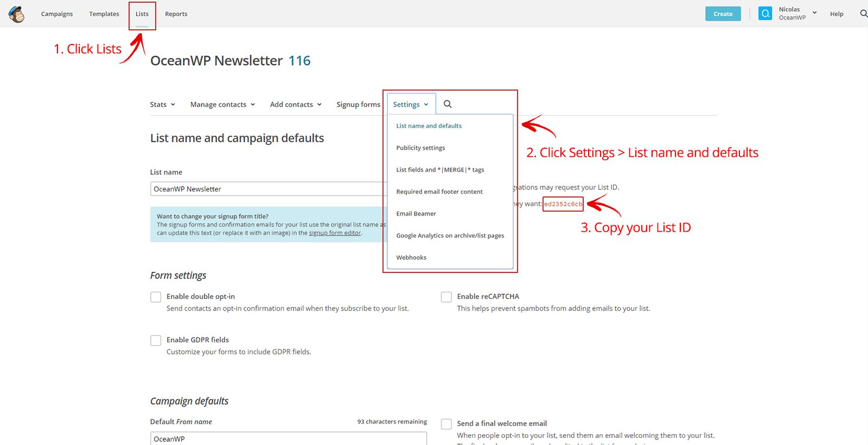Open the Help link
The height and width of the screenshot is (445, 868).
pyautogui.click(x=837, y=14)
